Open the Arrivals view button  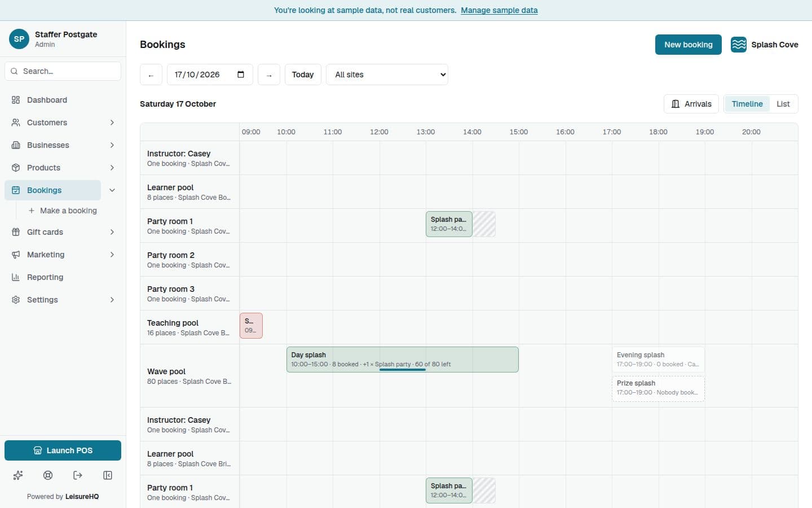[x=691, y=104]
